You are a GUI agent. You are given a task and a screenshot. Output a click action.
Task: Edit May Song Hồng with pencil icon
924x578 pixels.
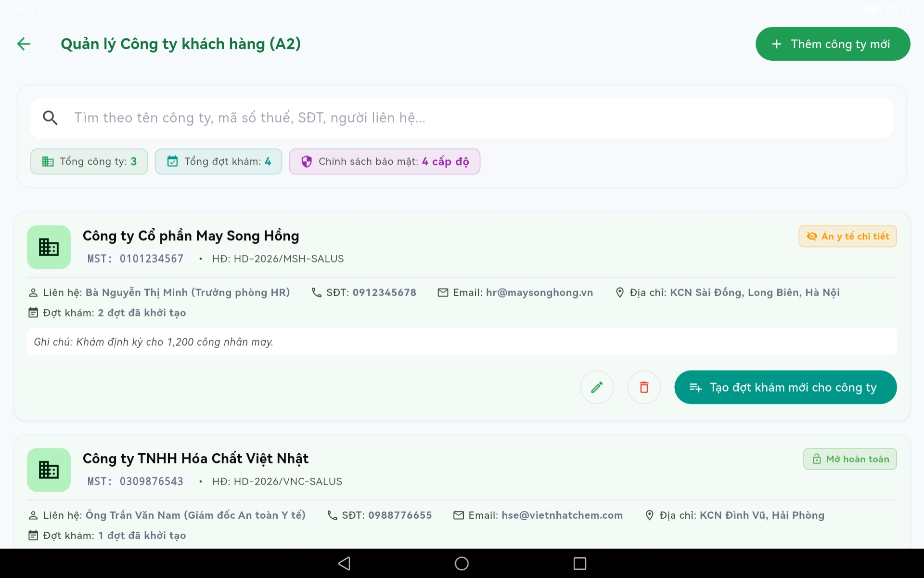click(x=597, y=387)
